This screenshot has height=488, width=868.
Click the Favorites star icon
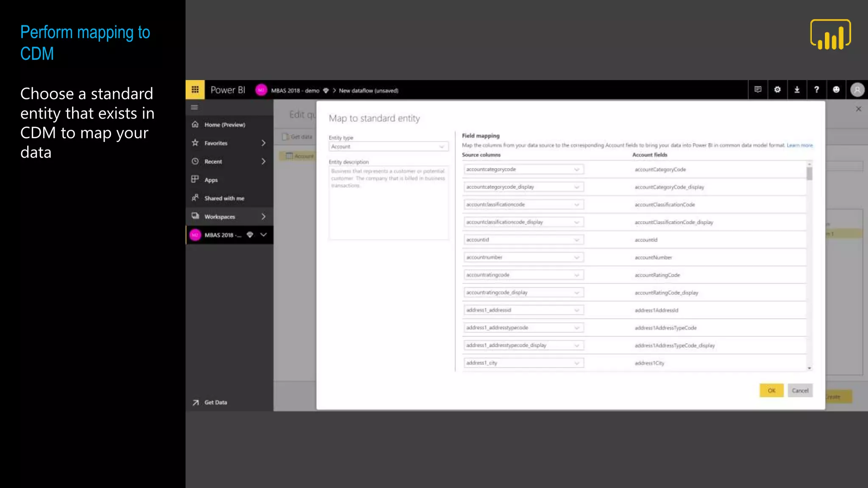(195, 143)
